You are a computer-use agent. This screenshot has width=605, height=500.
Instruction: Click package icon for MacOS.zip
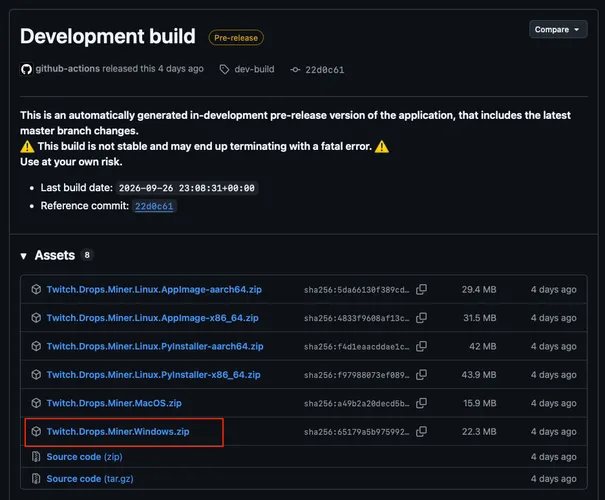[36, 403]
